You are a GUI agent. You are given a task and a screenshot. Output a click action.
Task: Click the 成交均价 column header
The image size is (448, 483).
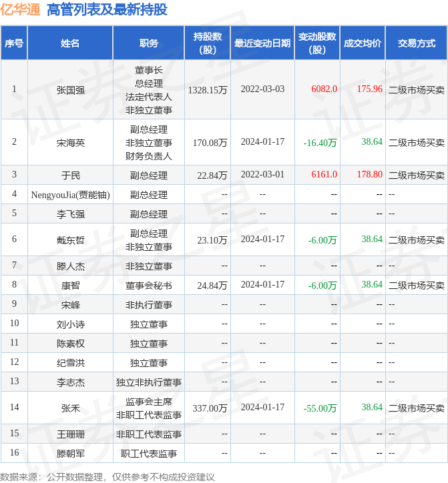coord(363,43)
